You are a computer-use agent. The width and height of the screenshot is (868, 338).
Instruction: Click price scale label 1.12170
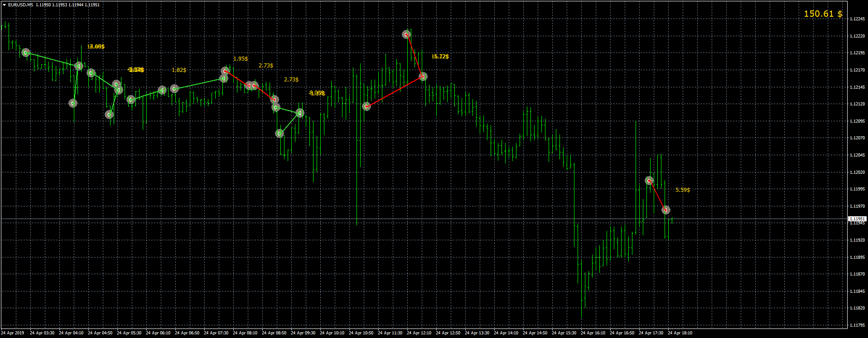tap(858, 70)
